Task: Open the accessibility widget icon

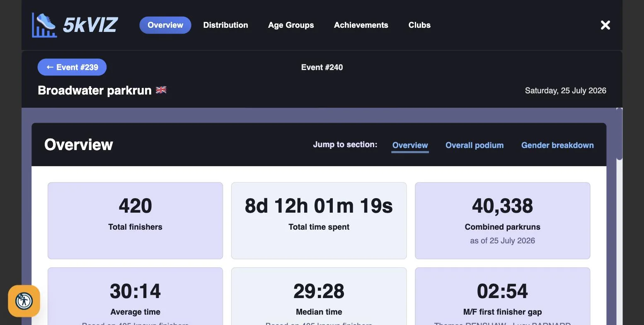Action: (24, 301)
